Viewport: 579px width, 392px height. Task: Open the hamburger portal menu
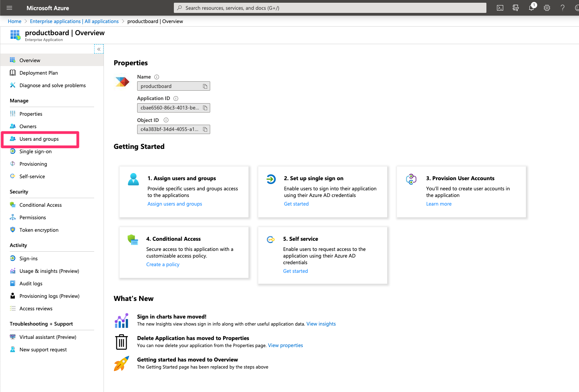click(x=9, y=8)
